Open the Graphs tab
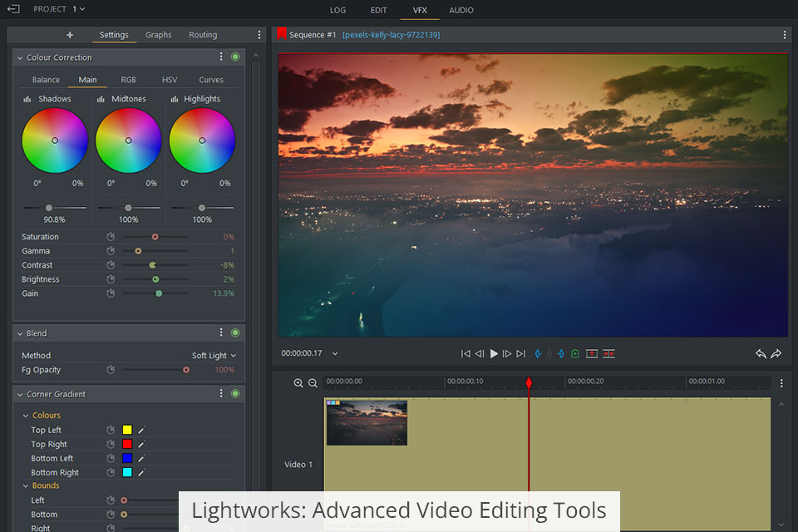 [x=158, y=35]
